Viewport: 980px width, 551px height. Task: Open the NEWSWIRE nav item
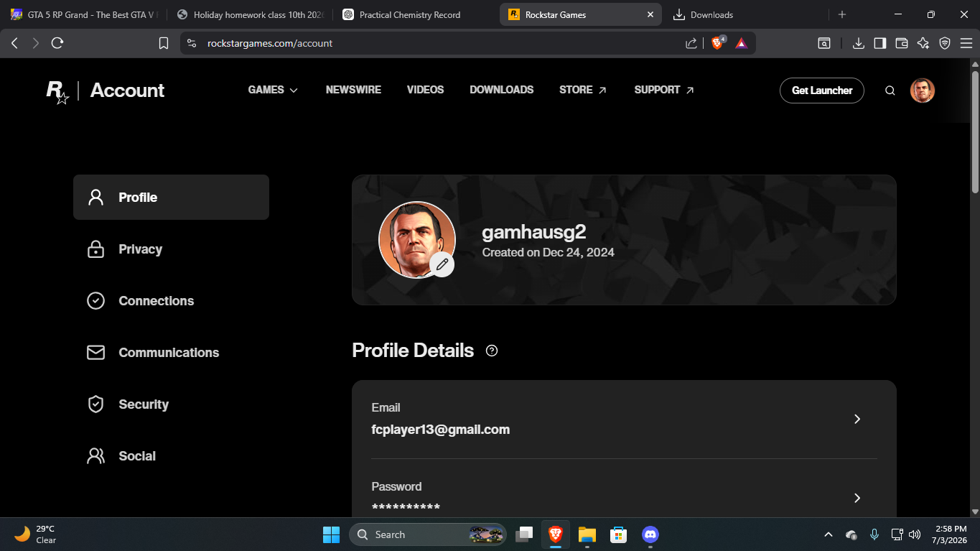(x=353, y=90)
